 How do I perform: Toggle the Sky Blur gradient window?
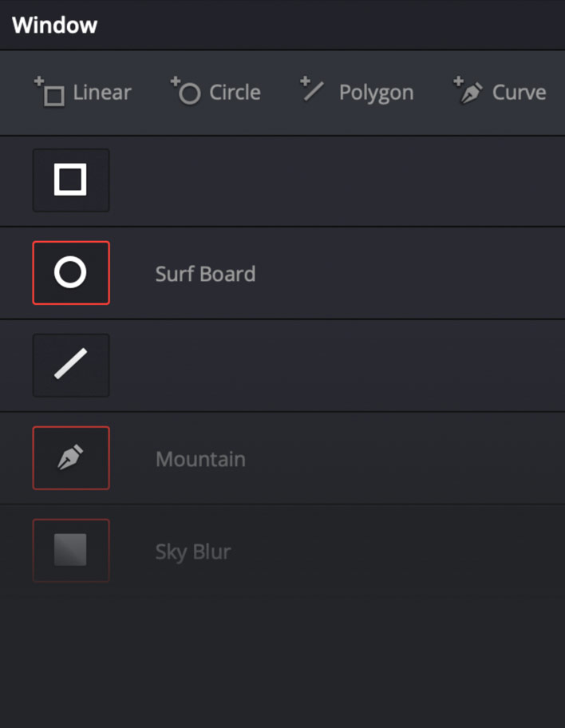(71, 551)
